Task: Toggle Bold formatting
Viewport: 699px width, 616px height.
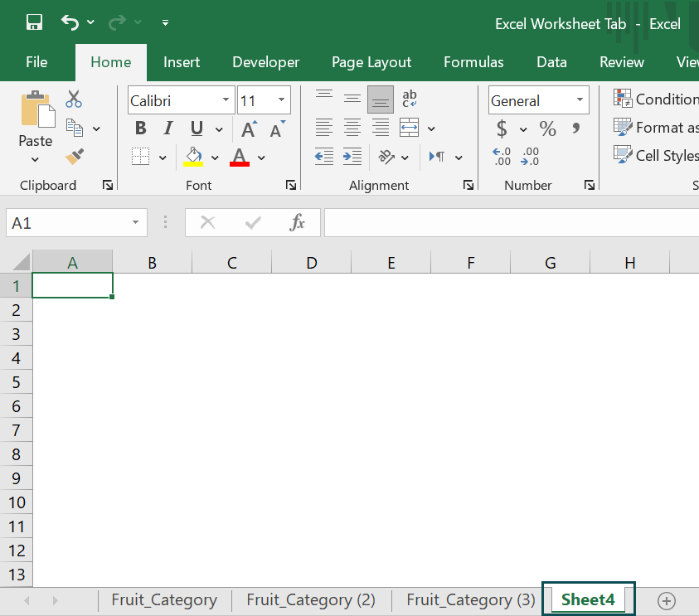Action: pos(141,129)
